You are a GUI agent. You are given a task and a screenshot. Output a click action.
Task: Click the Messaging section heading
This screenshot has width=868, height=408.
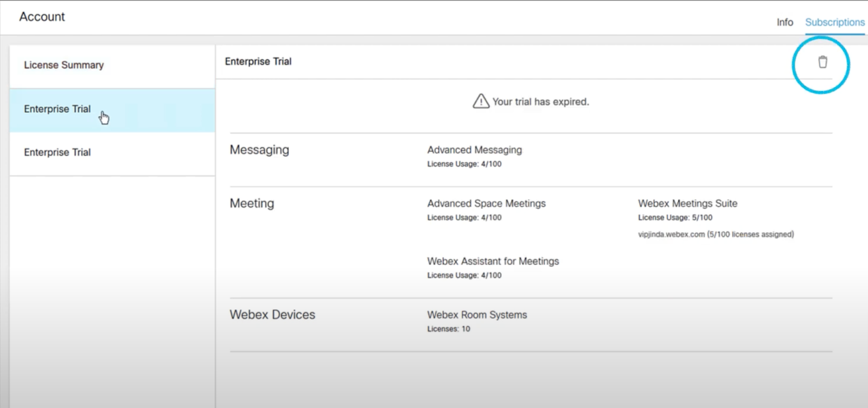[259, 150]
